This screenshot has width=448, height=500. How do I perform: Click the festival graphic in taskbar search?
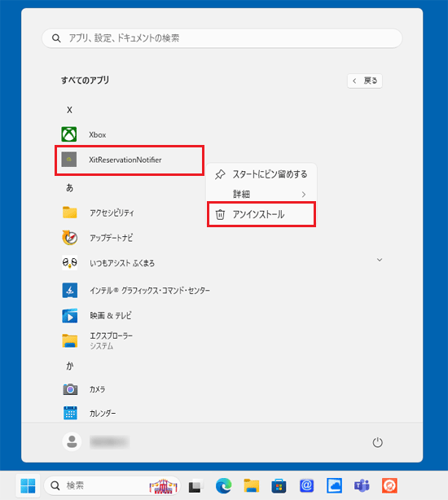pos(163,486)
